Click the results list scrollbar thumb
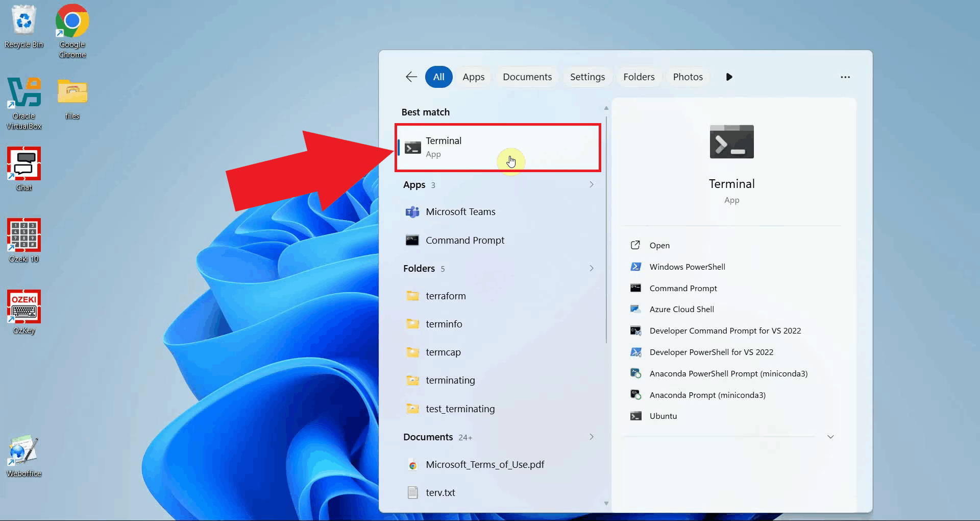Viewport: 980px width, 521px height. click(x=606, y=230)
